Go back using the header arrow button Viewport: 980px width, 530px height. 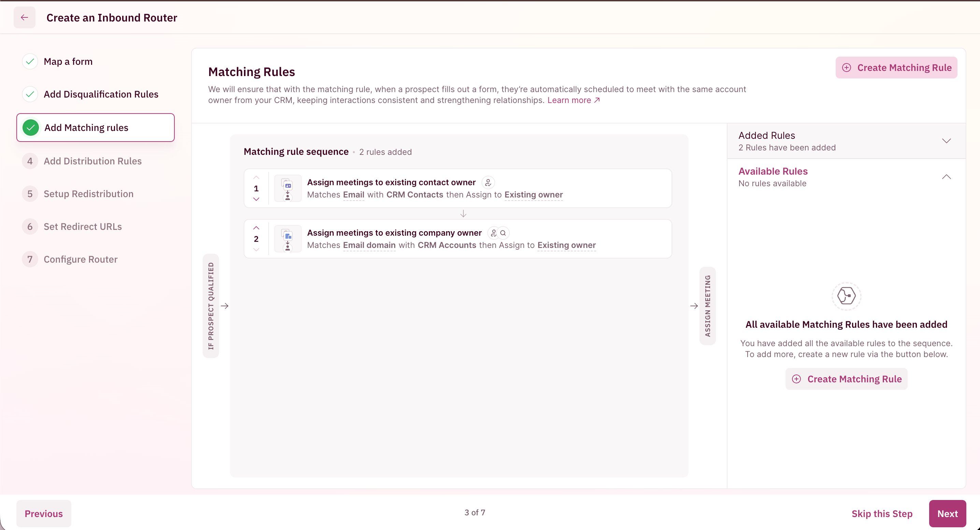pos(24,17)
